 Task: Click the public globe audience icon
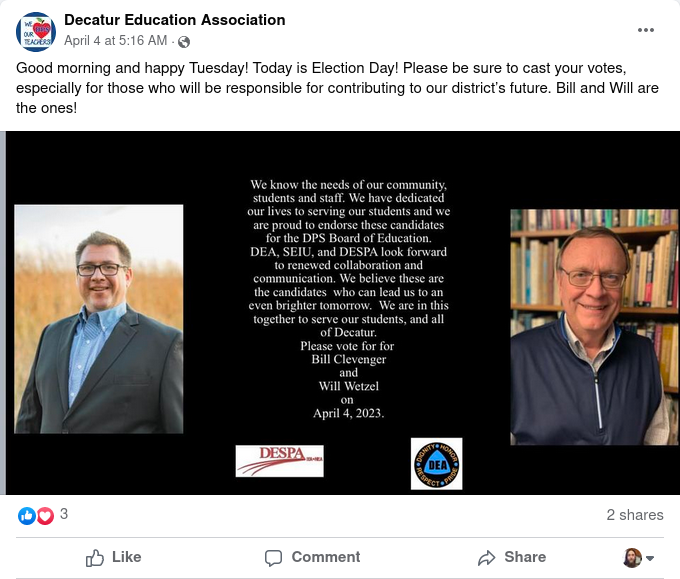[x=184, y=42]
